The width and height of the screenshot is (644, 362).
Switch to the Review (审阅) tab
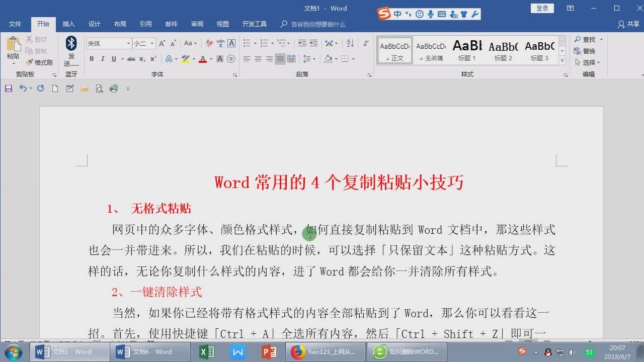(197, 24)
